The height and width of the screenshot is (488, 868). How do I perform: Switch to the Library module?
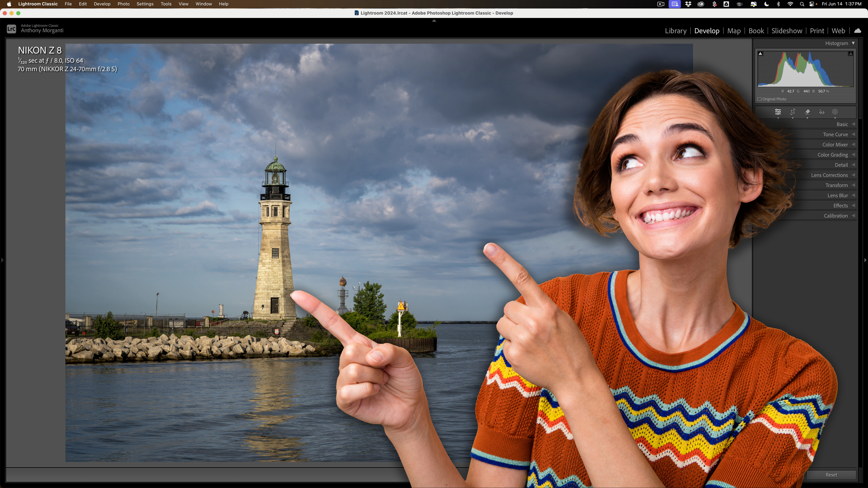click(676, 31)
